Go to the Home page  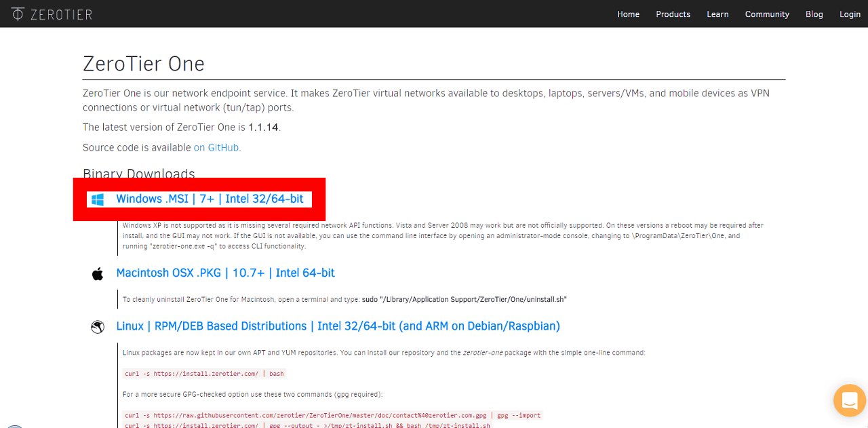click(x=628, y=14)
